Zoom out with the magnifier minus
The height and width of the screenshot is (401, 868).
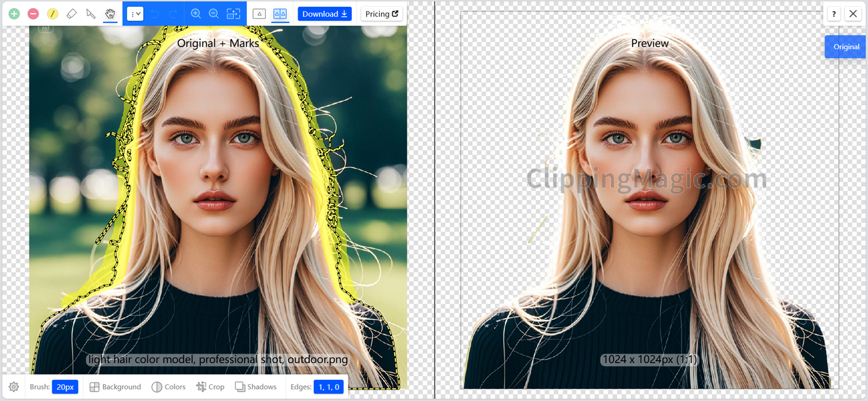click(214, 14)
